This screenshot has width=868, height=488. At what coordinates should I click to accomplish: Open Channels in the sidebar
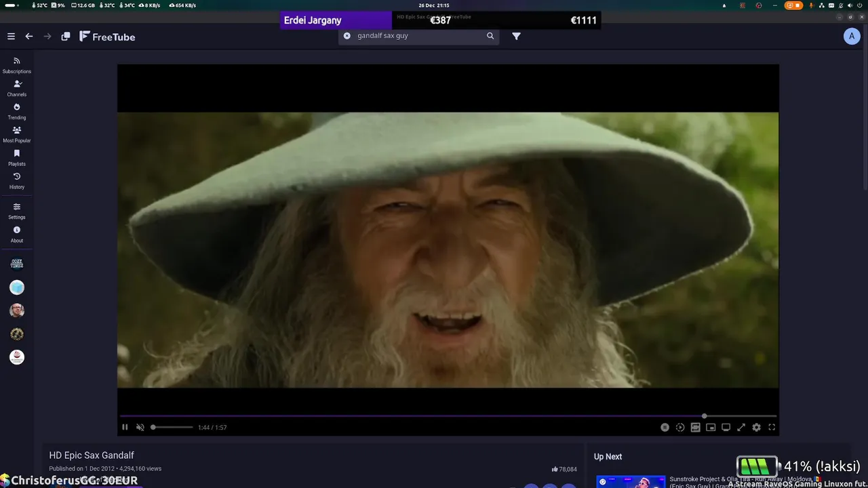pyautogui.click(x=17, y=88)
